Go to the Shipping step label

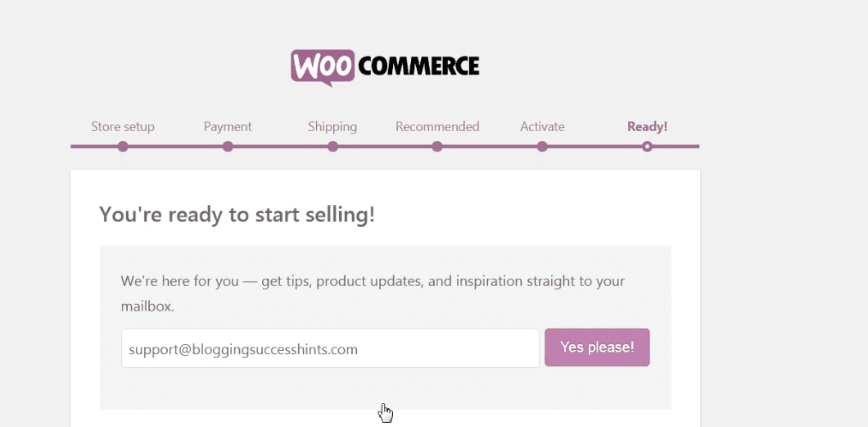332,127
